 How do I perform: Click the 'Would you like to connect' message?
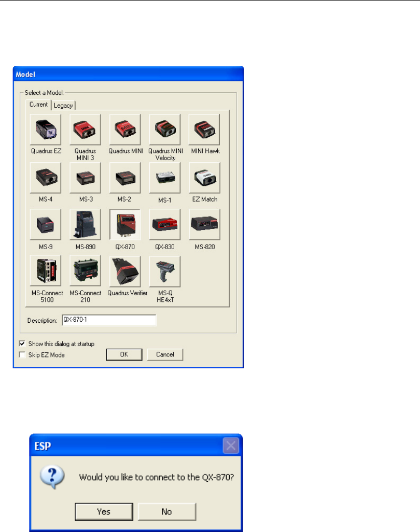tap(157, 478)
